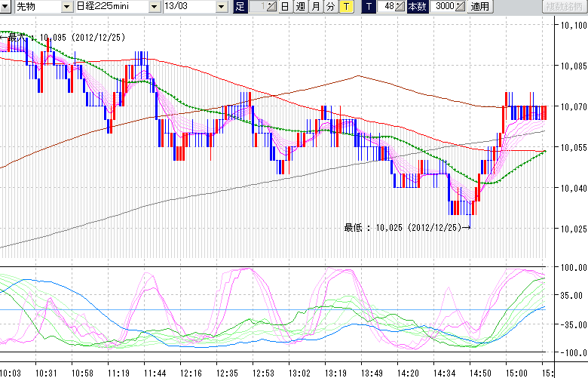Select the 週 weekly timeframe button
The height and width of the screenshot is (378, 588).
click(x=300, y=7)
